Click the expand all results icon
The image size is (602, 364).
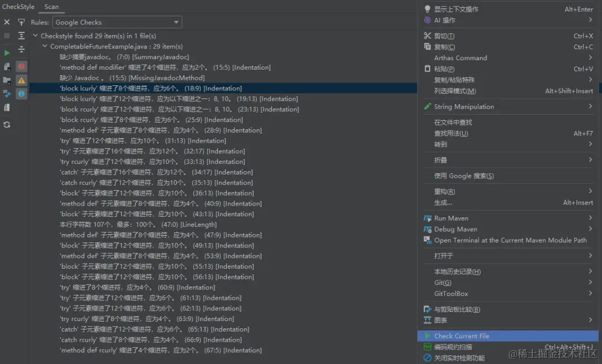click(22, 36)
